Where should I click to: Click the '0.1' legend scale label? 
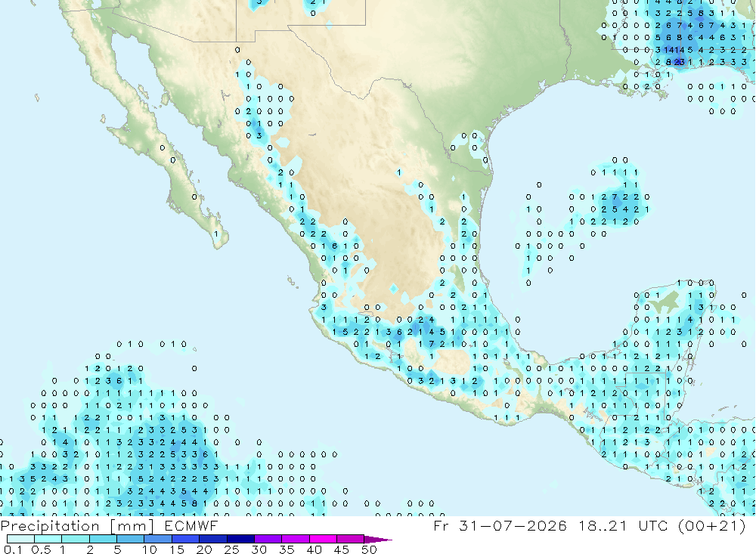[x=13, y=549]
